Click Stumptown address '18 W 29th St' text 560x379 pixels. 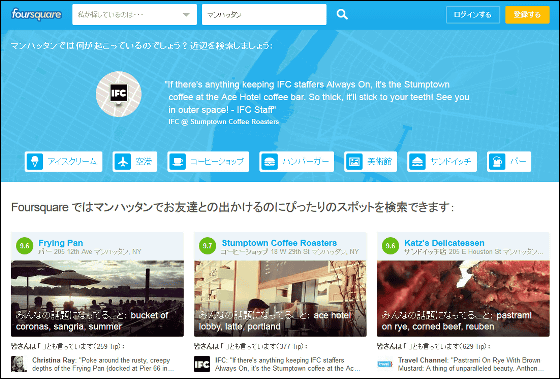coord(289,251)
